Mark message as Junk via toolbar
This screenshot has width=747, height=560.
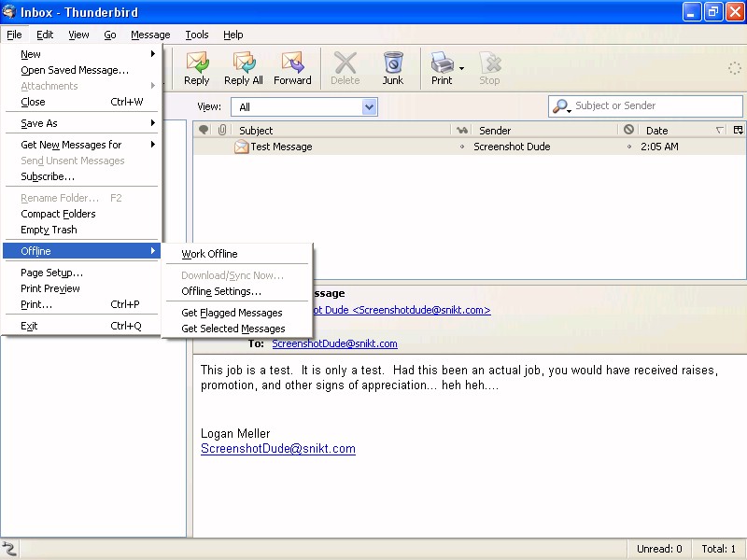(393, 68)
